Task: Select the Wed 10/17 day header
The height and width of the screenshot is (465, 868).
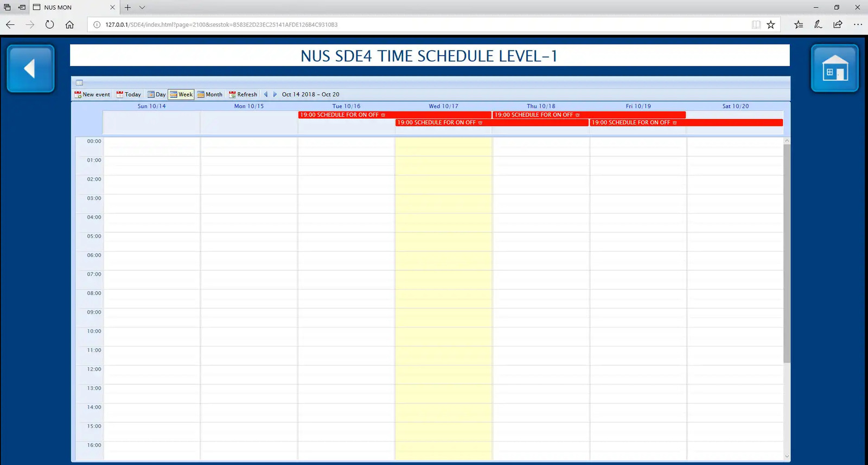Action: pyautogui.click(x=443, y=106)
